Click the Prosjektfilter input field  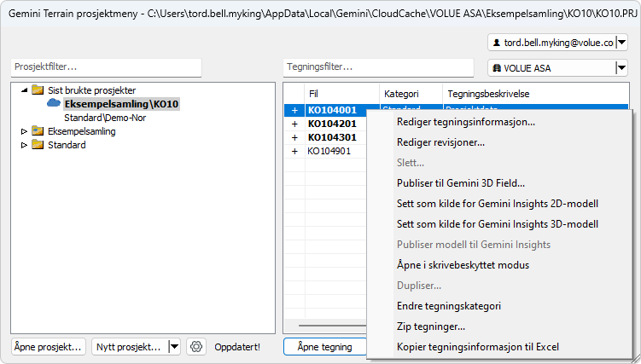106,66
